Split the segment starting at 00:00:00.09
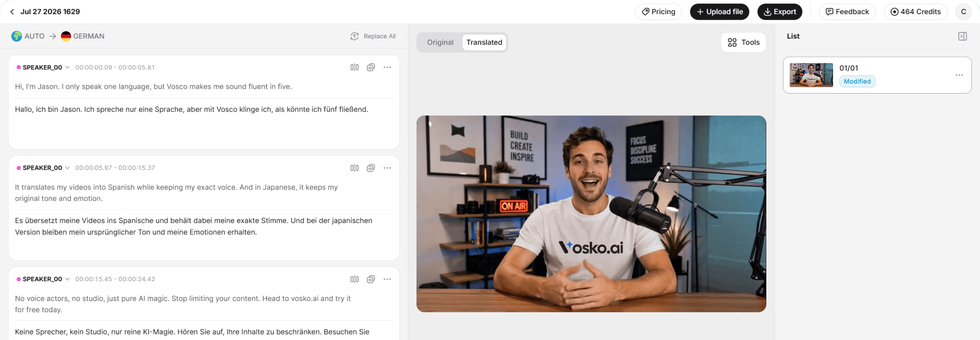The height and width of the screenshot is (340, 980). [x=354, y=68]
